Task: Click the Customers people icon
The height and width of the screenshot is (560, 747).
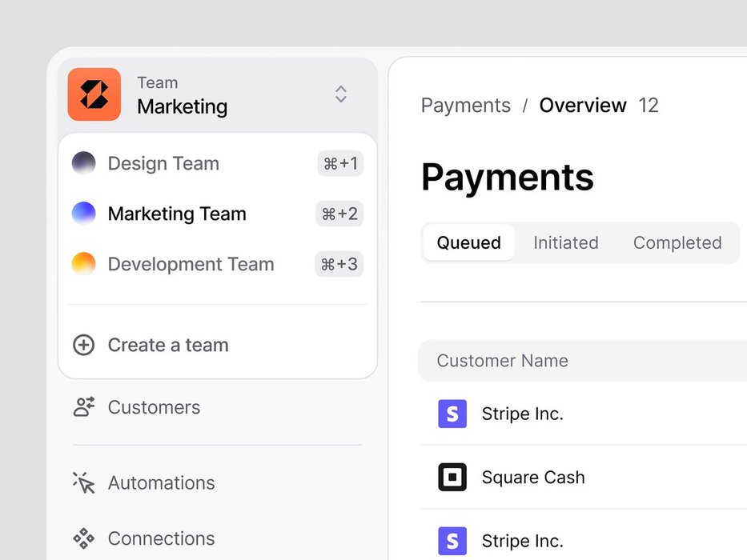Action: [x=84, y=407]
